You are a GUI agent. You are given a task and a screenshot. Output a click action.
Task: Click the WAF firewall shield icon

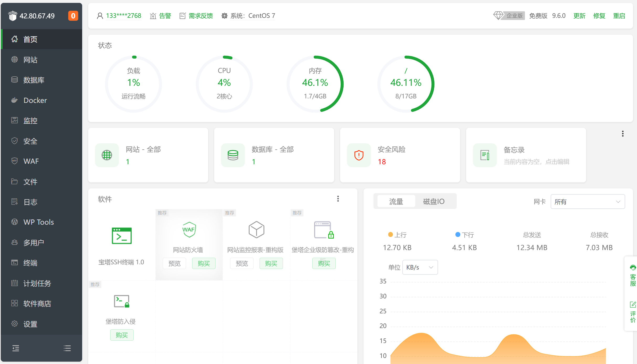point(189,230)
